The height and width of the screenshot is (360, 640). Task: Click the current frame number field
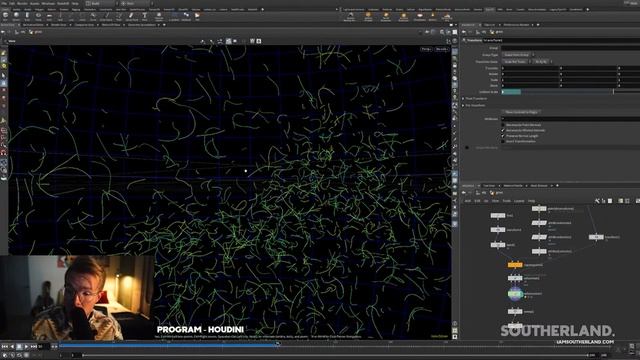pos(43,347)
